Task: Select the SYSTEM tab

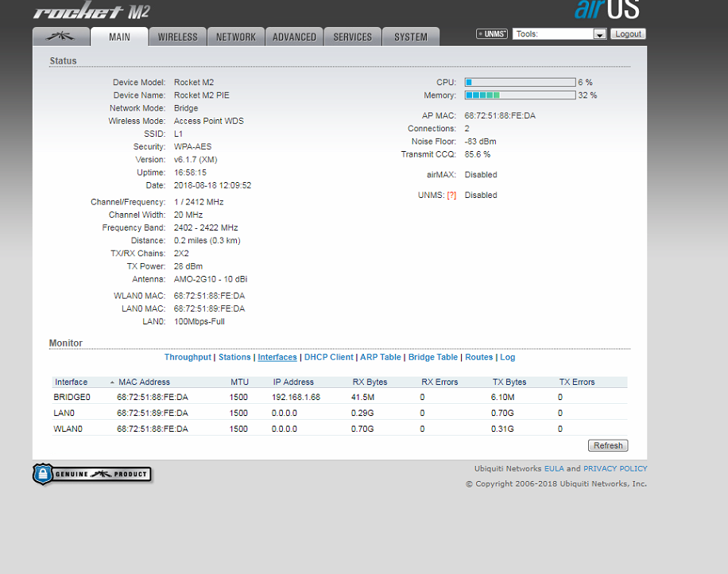Action: [411, 37]
